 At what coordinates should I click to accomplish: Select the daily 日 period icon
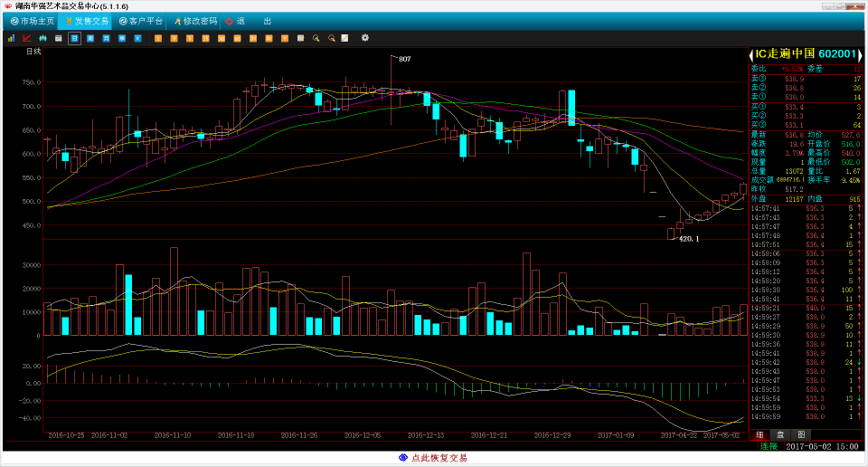[x=74, y=38]
